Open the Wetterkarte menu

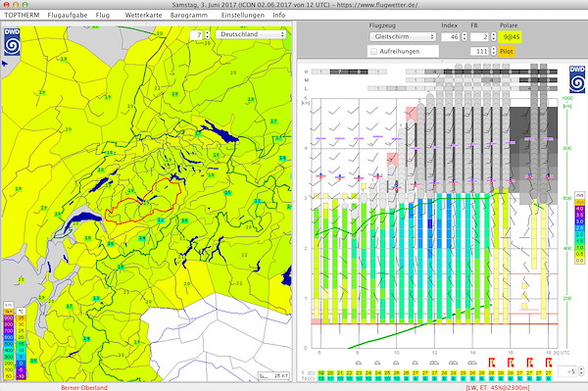(x=144, y=15)
